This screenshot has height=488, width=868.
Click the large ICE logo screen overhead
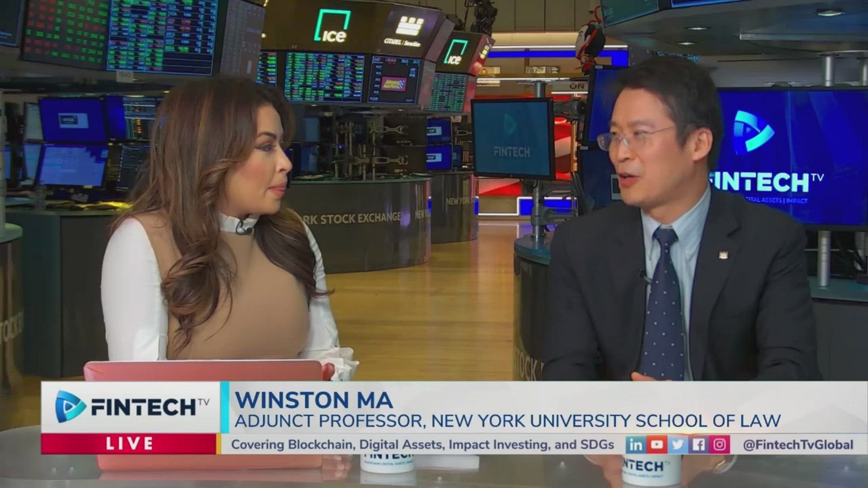[332, 27]
